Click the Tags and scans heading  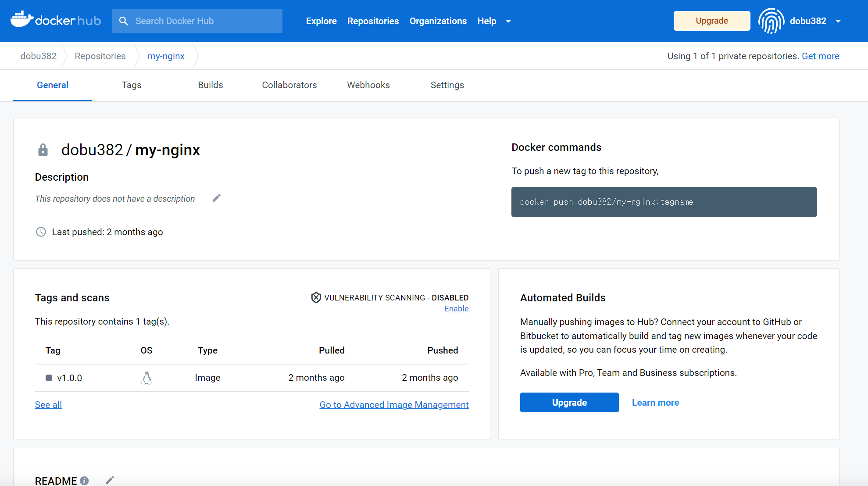tap(72, 298)
